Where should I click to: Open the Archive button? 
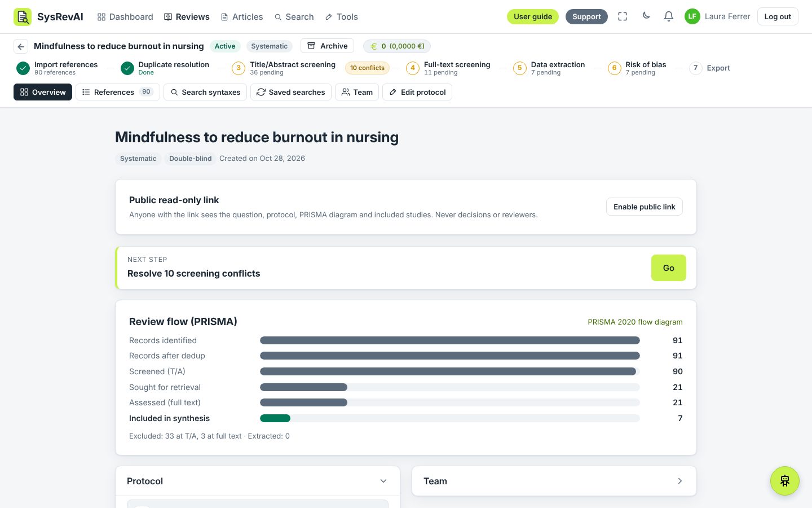(327, 46)
